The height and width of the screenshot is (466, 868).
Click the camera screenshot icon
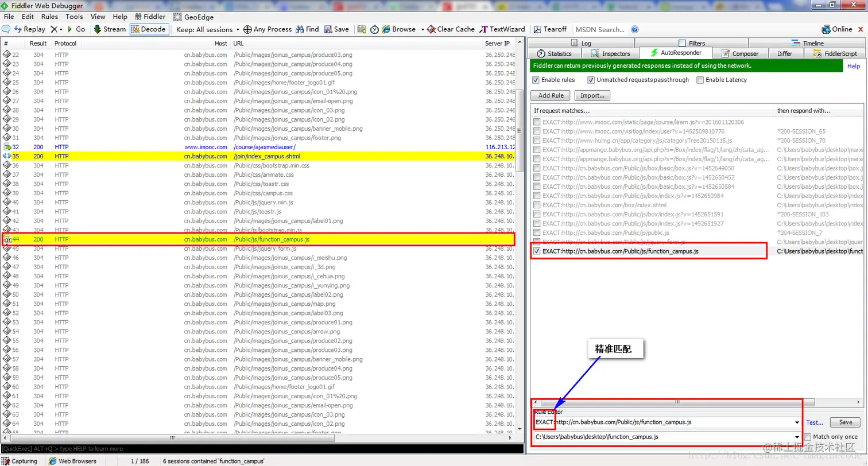[x=362, y=29]
